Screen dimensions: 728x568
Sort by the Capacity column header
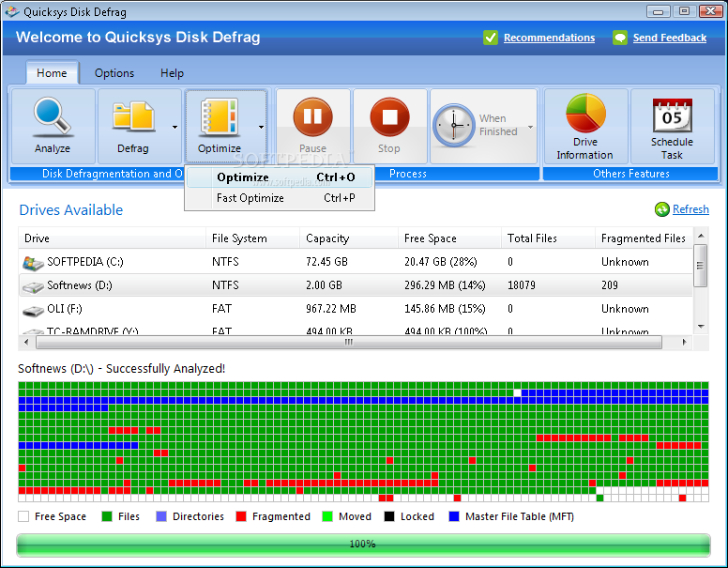[349, 238]
